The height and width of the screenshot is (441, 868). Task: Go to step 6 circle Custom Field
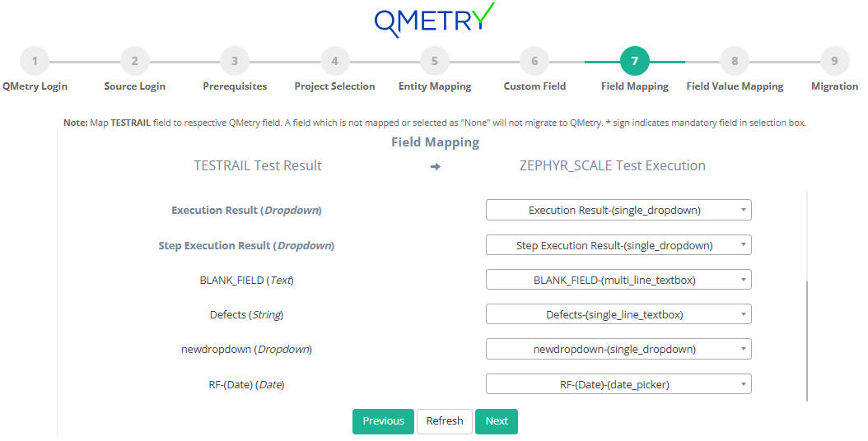click(x=534, y=61)
